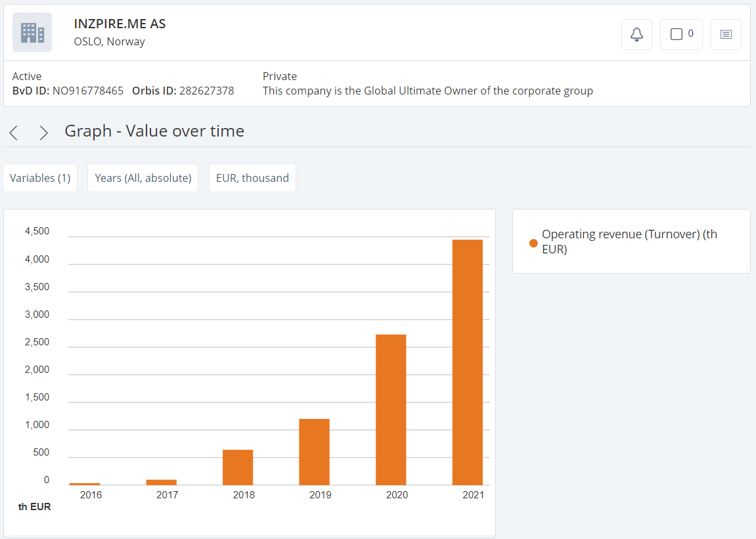Open the Variables (1) selector
This screenshot has height=539, width=756.
(x=40, y=178)
